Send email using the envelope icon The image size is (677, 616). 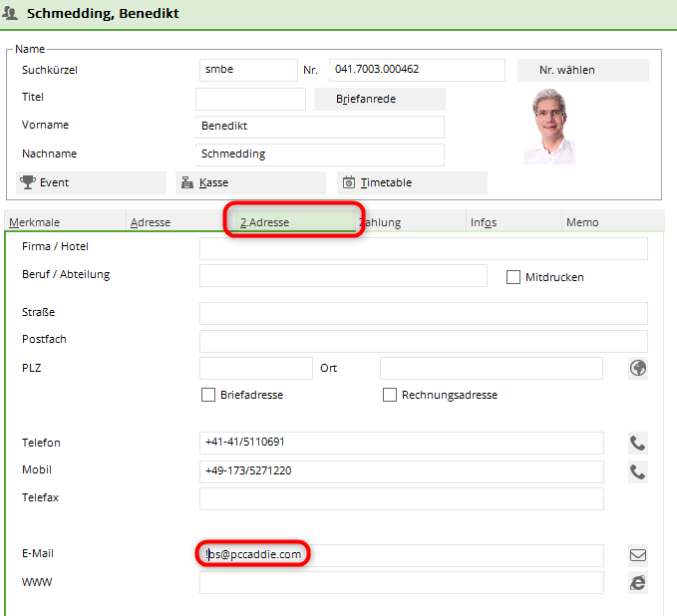(638, 555)
